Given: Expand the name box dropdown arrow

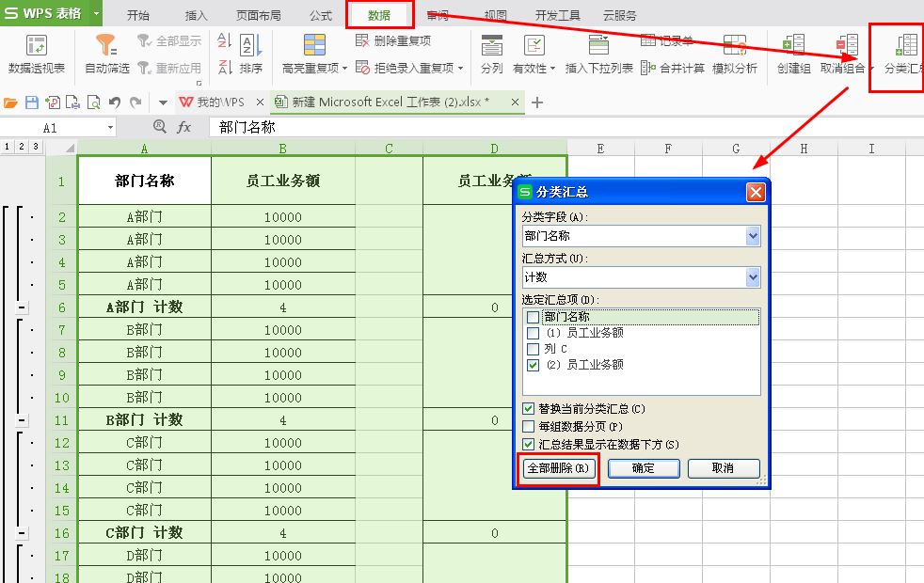Looking at the screenshot, I should pos(110,127).
